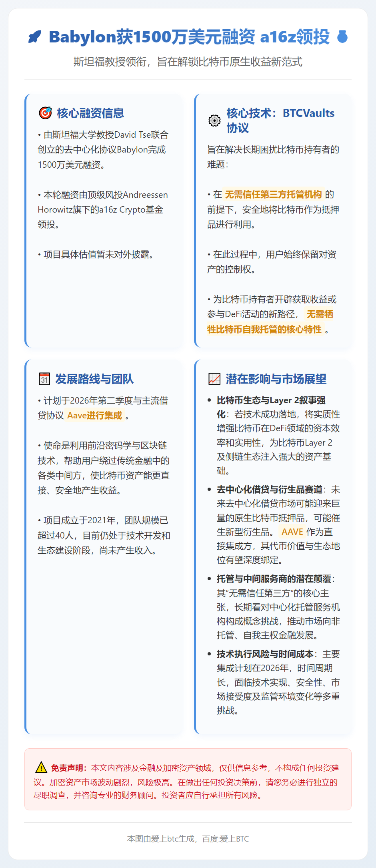This screenshot has width=376, height=868.
Task: Click the bullet 项目成立于2021年
Action: point(104,535)
